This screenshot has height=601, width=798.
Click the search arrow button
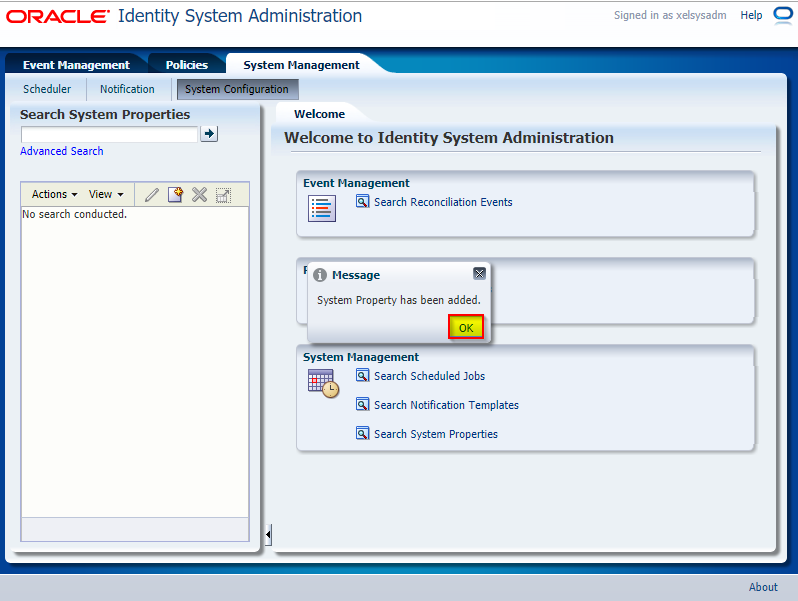209,134
